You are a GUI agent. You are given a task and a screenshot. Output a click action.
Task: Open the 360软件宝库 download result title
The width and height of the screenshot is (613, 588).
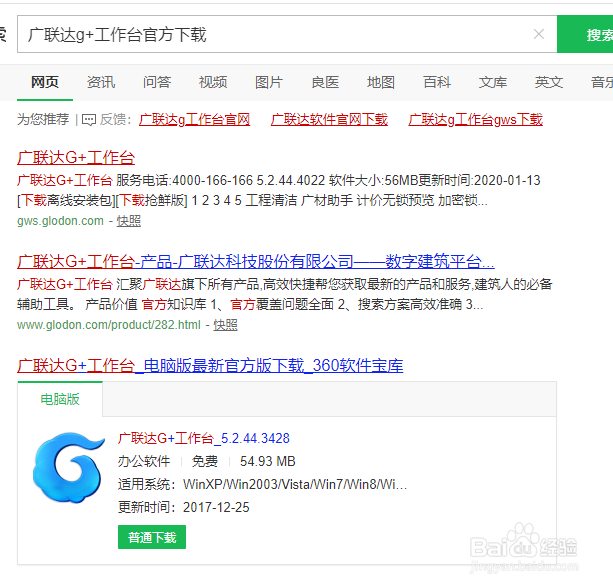click(210, 366)
